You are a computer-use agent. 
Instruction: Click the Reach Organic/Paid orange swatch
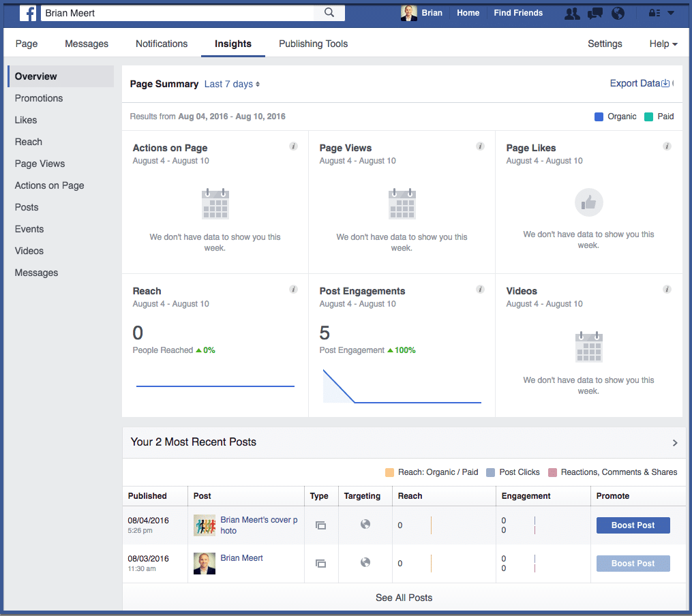pos(389,473)
